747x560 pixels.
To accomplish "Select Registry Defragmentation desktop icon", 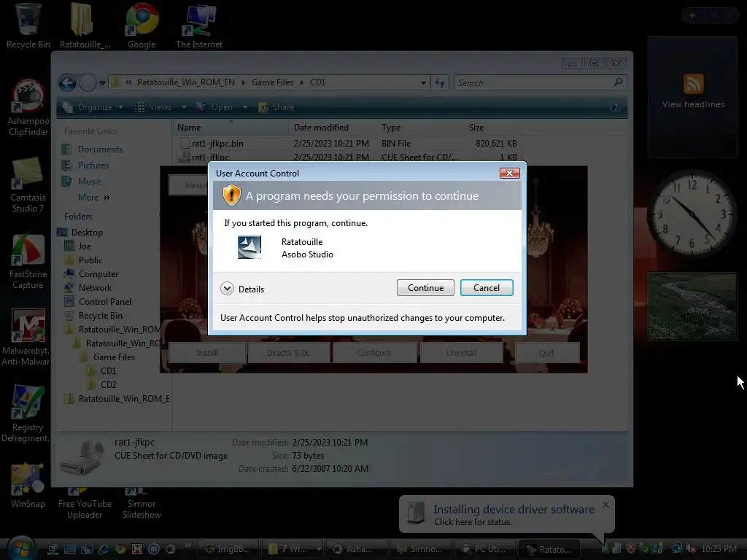I will 26,413.
